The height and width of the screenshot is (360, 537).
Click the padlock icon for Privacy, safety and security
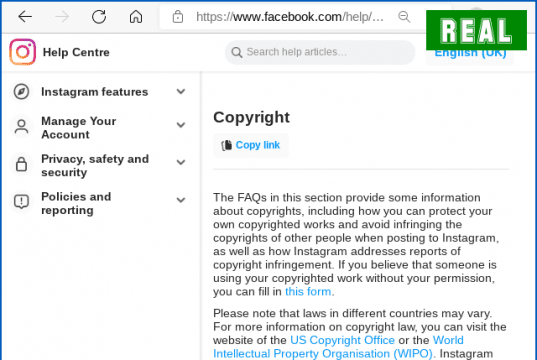(21, 164)
